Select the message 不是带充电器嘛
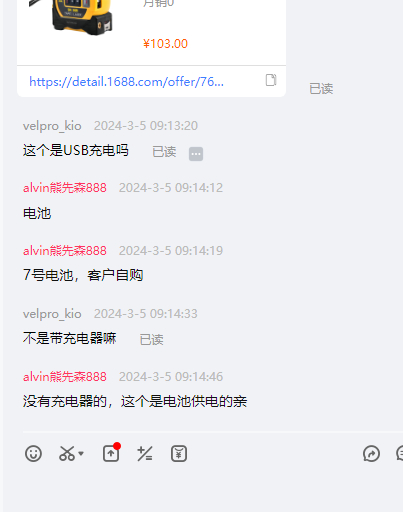This screenshot has height=512, width=403. pyautogui.click(x=69, y=338)
